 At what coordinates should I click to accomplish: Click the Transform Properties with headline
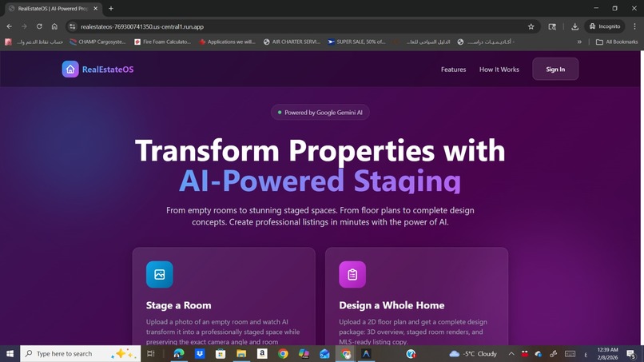[x=320, y=150]
